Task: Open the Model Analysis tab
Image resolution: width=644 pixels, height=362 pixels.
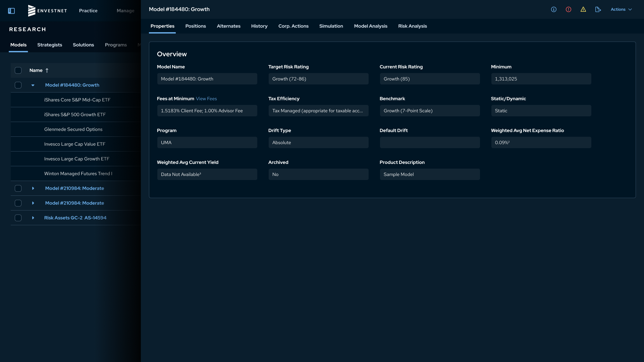Action: (371, 26)
